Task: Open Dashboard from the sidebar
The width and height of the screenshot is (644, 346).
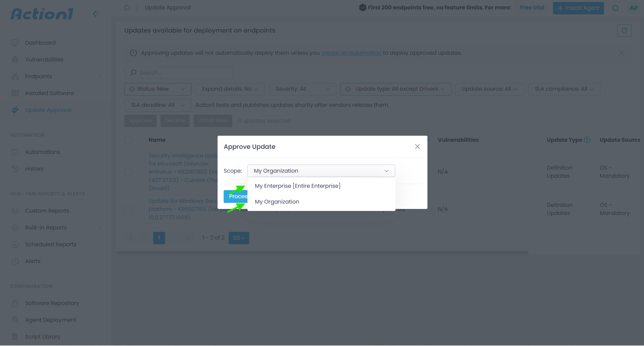Action: tap(40, 43)
